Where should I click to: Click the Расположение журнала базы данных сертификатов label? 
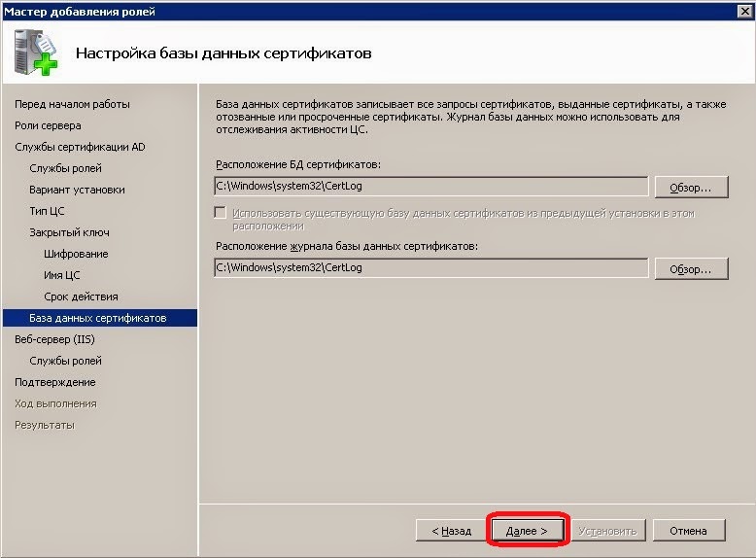347,246
